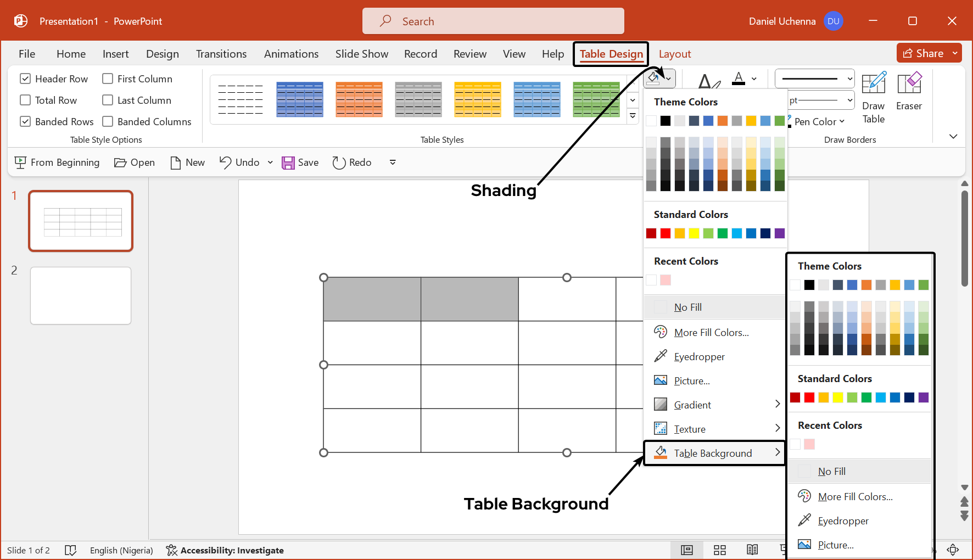This screenshot has width=973, height=560.
Task: Switch to the Layout tab
Action: click(x=675, y=54)
